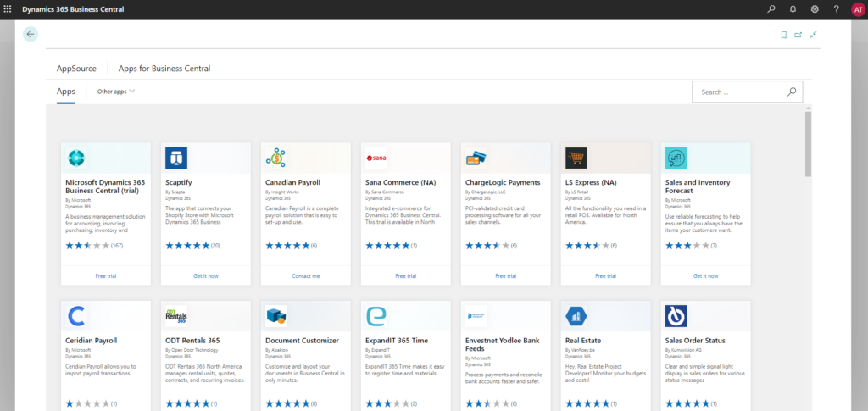
Task: Click the Business Central trial star rating
Action: 87,245
